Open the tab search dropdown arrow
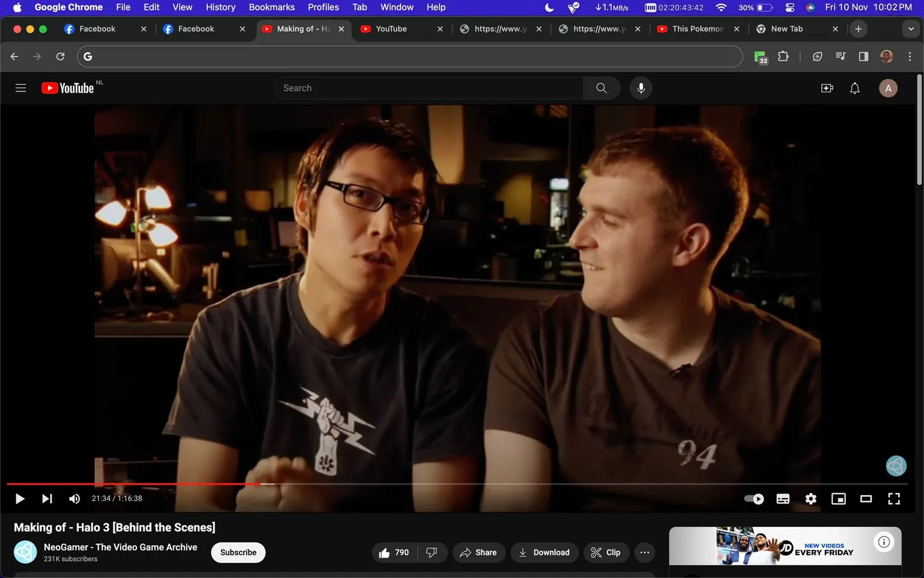 pyautogui.click(x=911, y=28)
